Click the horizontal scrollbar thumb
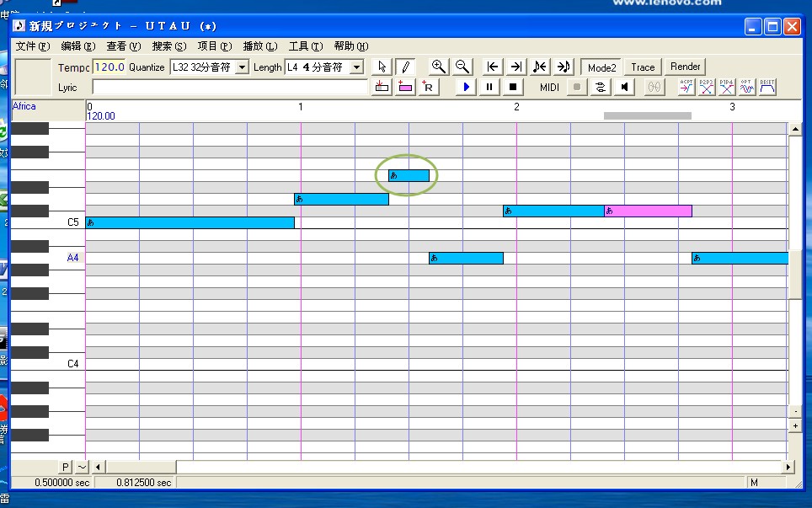Image resolution: width=812 pixels, height=508 pixels. coord(142,467)
